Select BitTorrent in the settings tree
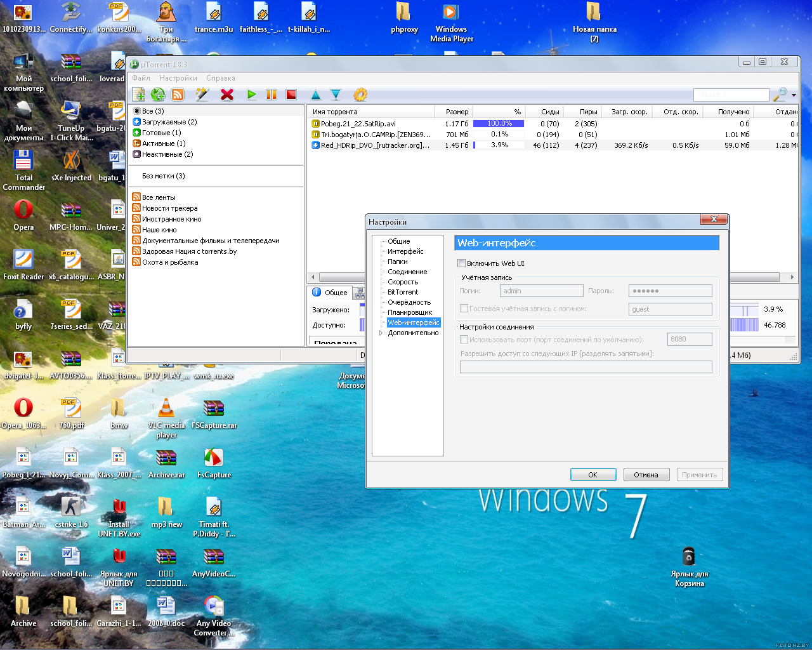The width and height of the screenshot is (812, 650). [403, 292]
